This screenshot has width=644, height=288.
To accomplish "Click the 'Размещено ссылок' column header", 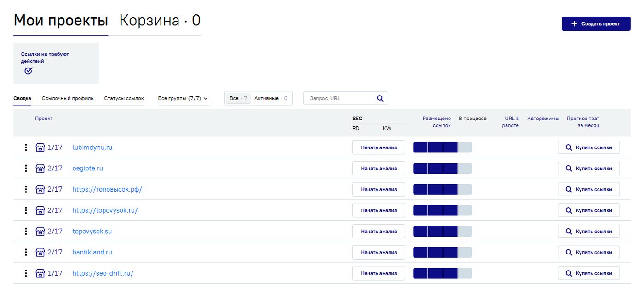I will pos(437,122).
